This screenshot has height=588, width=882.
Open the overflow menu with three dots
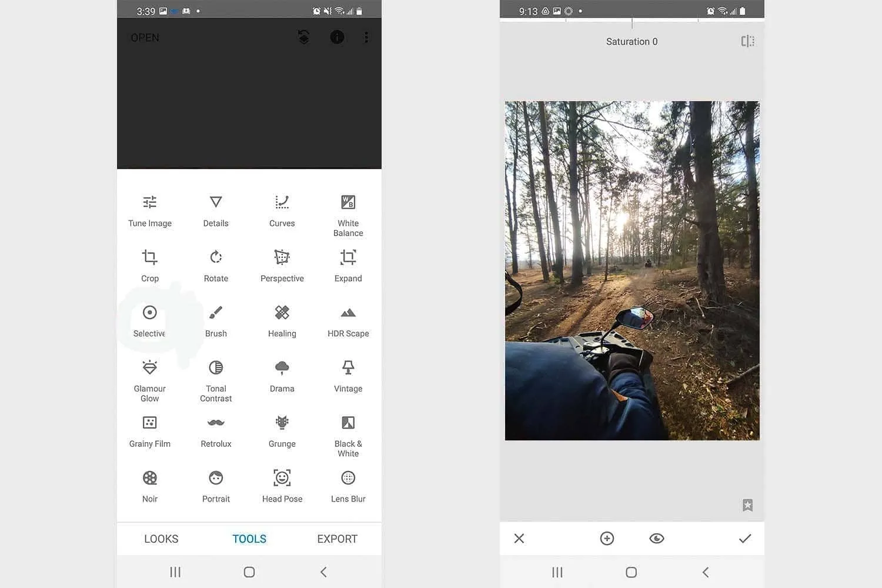(x=366, y=37)
